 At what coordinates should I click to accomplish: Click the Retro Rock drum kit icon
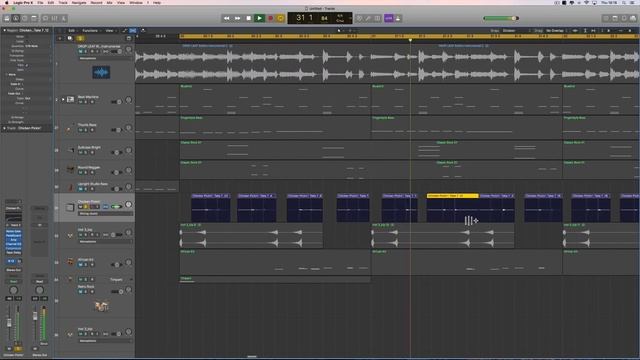coord(101,306)
